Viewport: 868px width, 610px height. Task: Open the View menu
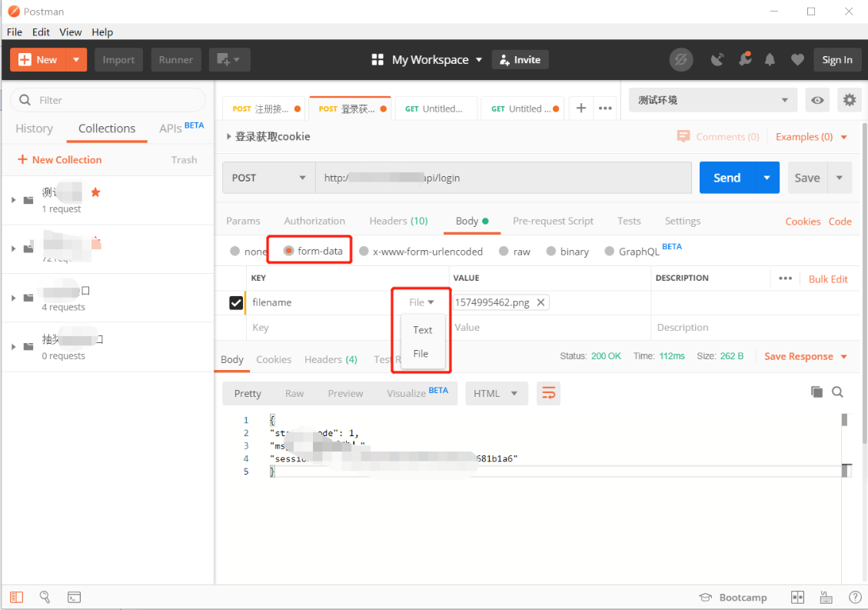[70, 32]
